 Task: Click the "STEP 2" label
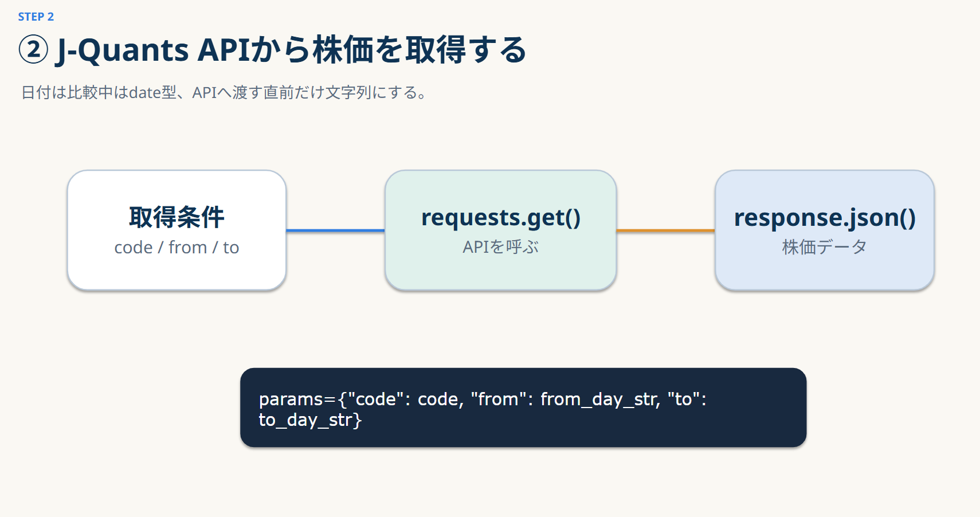pyautogui.click(x=36, y=17)
